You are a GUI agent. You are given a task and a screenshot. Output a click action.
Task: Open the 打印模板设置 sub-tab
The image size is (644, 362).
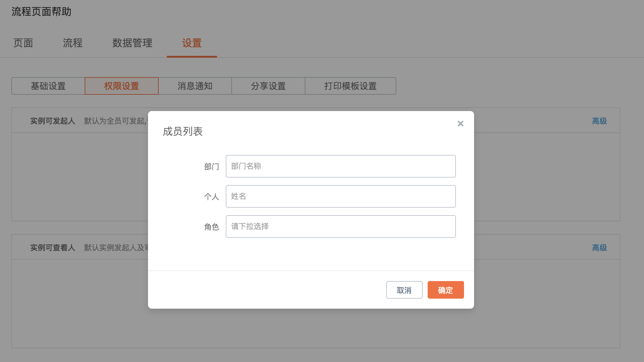coord(350,86)
